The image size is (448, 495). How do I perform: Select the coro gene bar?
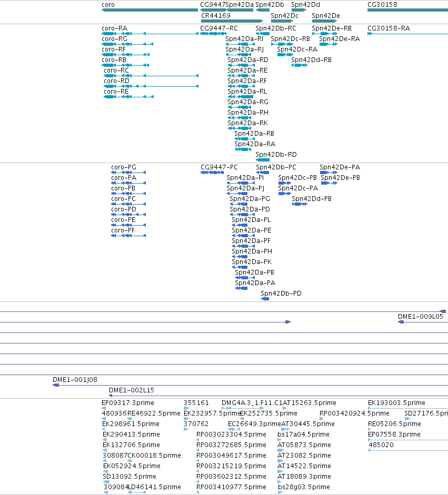click(x=150, y=10)
